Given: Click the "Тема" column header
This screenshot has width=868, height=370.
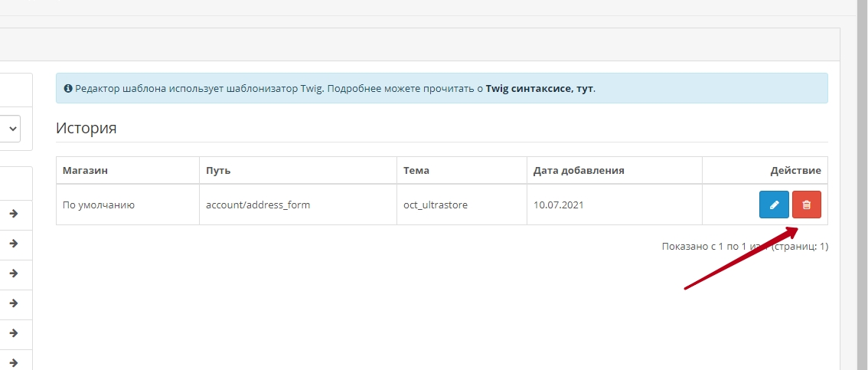Looking at the screenshot, I should pyautogui.click(x=416, y=170).
